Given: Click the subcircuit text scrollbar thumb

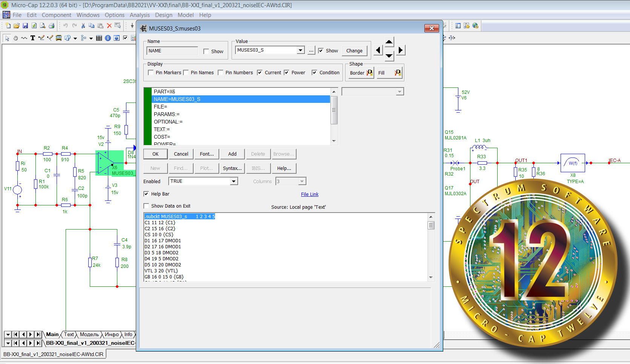Looking at the screenshot, I should point(431,225).
